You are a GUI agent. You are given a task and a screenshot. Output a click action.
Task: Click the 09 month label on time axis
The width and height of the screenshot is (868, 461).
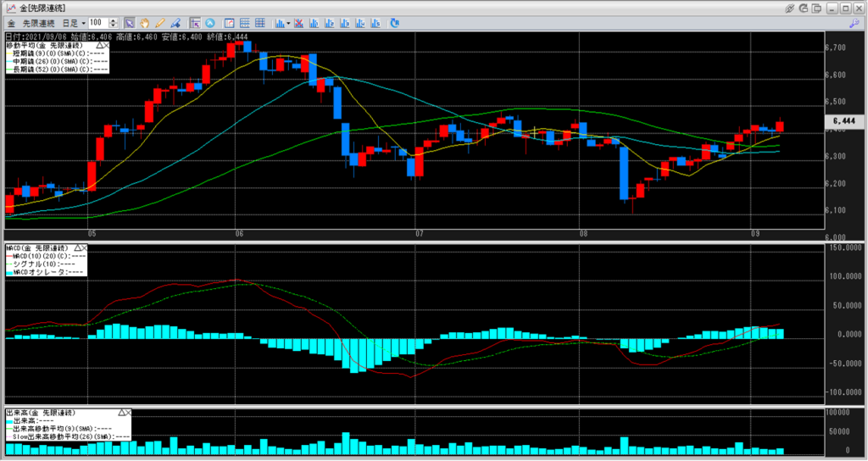pyautogui.click(x=755, y=234)
